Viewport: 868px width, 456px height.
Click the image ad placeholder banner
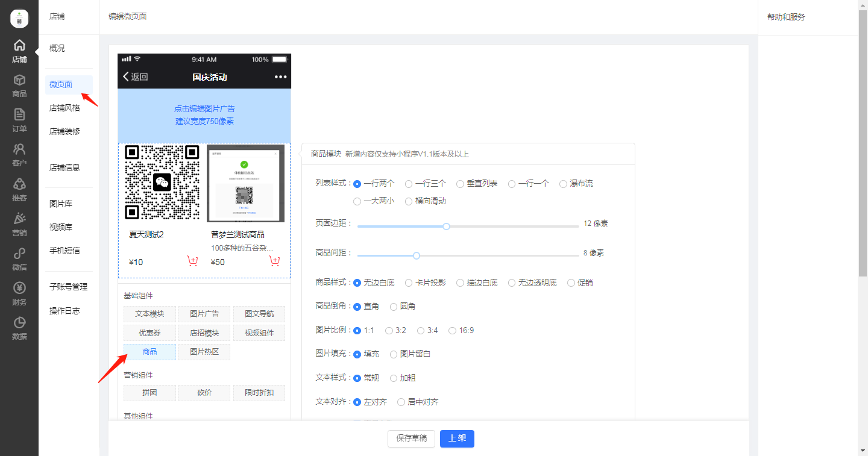click(204, 115)
